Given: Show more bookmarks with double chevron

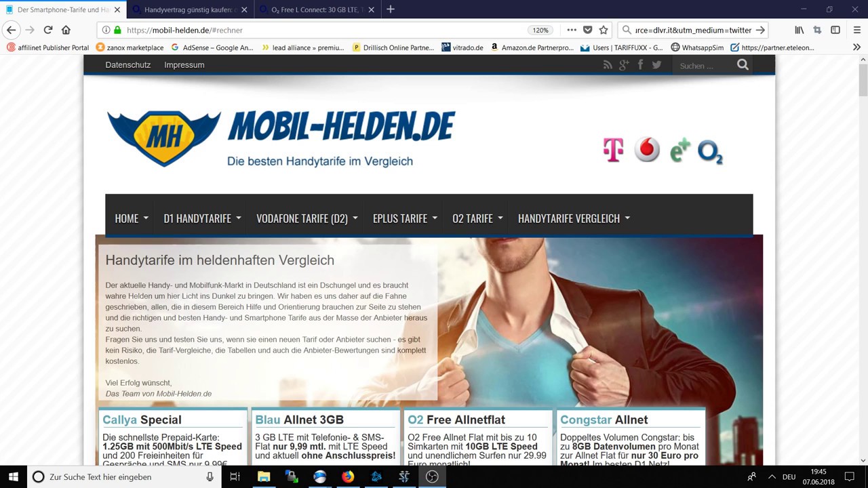Looking at the screenshot, I should [x=857, y=47].
